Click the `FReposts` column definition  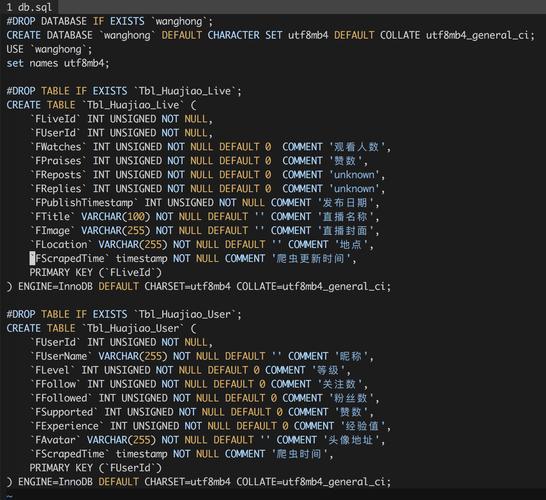(208, 174)
